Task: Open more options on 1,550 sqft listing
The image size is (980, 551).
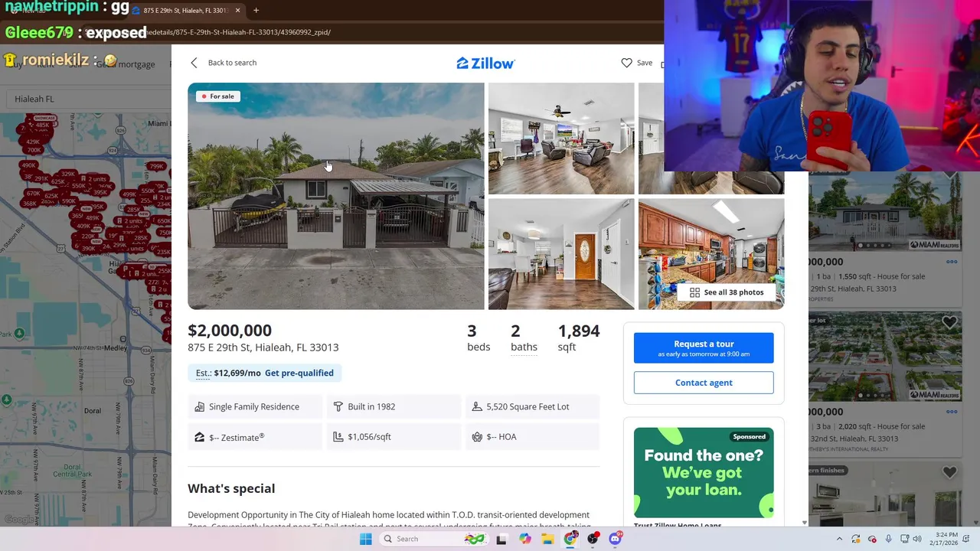Action: coord(952,262)
